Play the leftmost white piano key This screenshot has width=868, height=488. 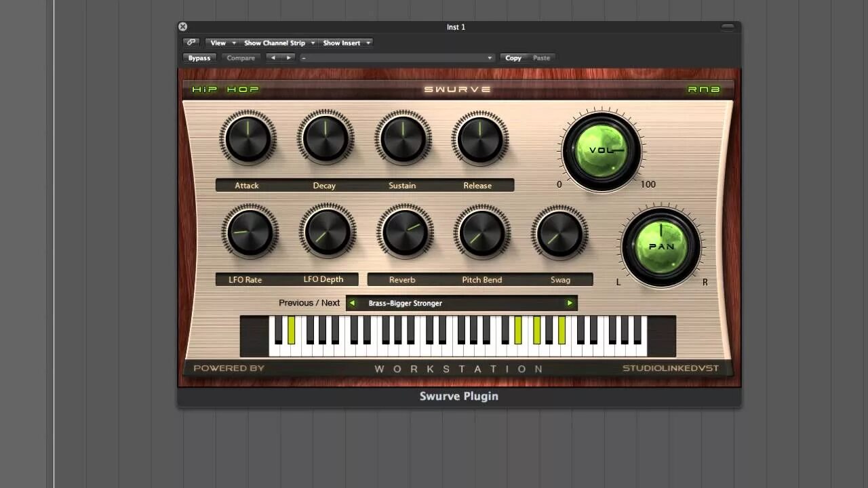coord(275,350)
